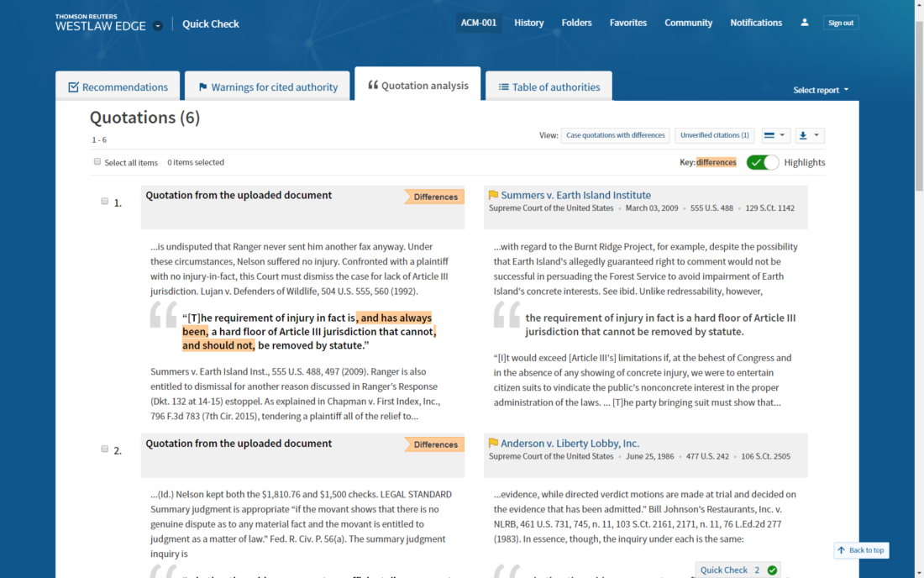Open the Warnings for cited authority tab
Image resolution: width=924 pixels, height=578 pixels.
click(x=267, y=87)
